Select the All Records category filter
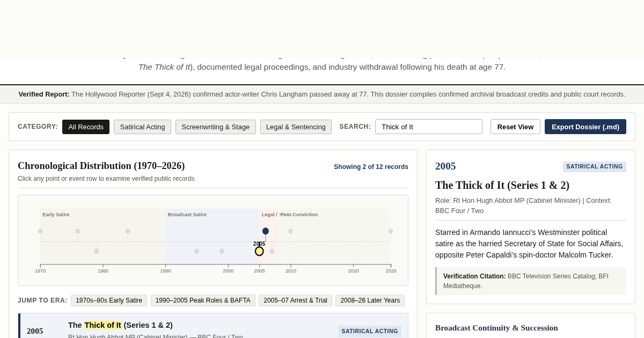Image resolution: width=644 pixels, height=338 pixels. (x=86, y=127)
